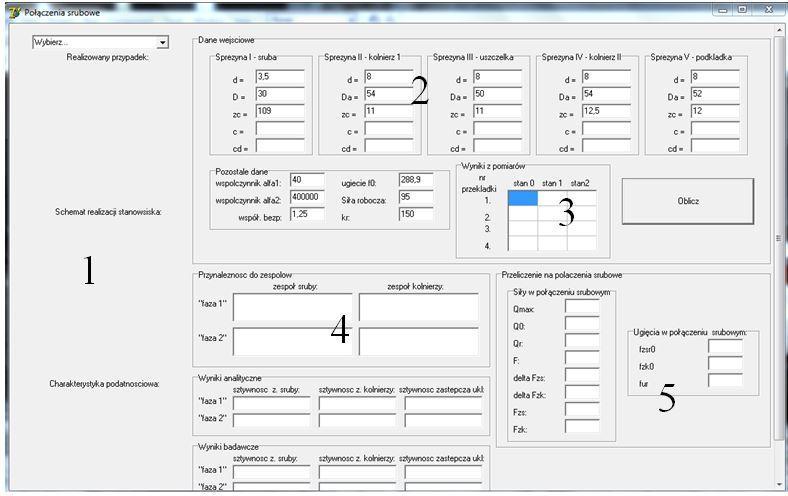788x496 pixels.
Task: Open the Wybierz... case dropdown
Action: tap(101, 42)
